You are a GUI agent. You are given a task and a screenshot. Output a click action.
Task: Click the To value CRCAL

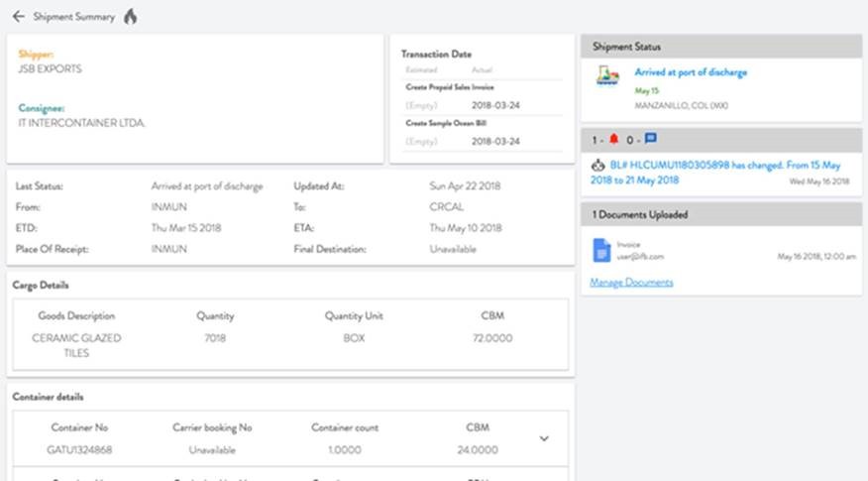pos(446,206)
